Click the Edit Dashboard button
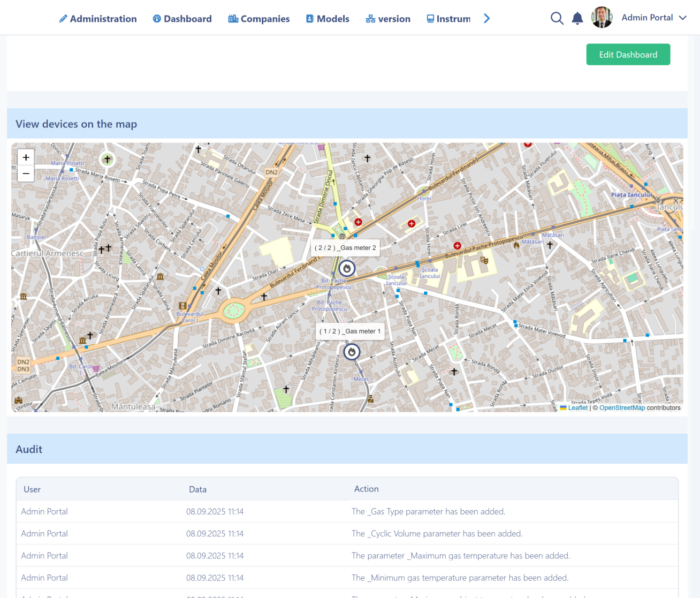This screenshot has height=598, width=700. [628, 55]
